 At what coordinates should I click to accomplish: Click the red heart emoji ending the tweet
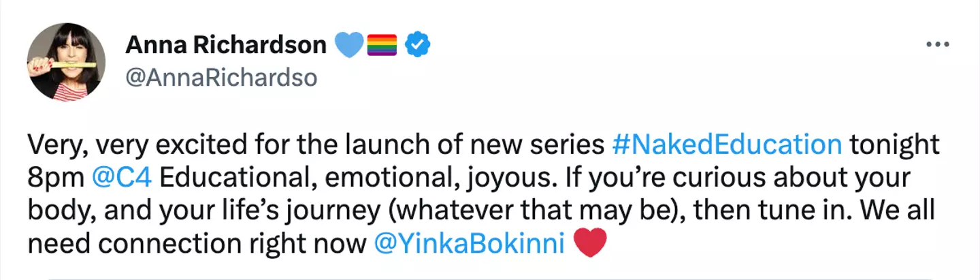(x=590, y=243)
